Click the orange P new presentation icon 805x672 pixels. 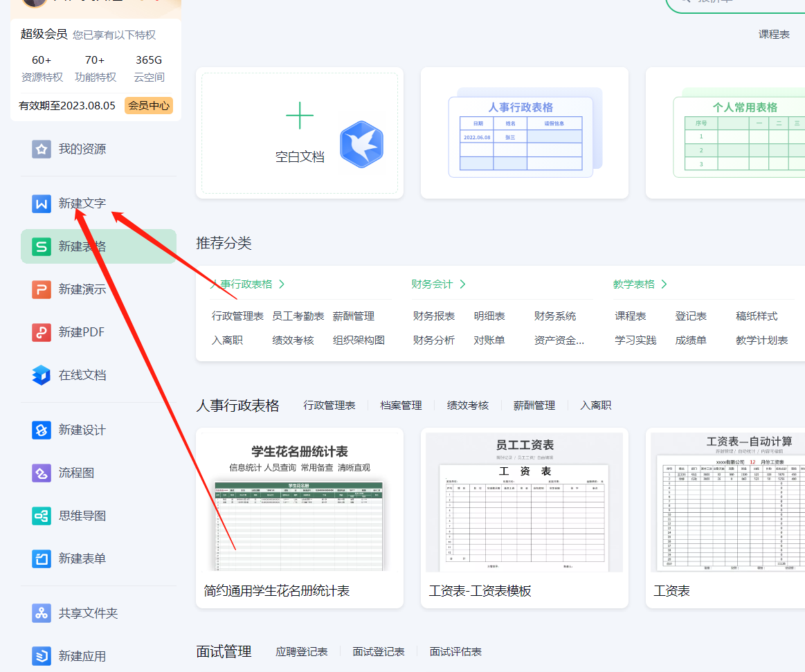42,289
